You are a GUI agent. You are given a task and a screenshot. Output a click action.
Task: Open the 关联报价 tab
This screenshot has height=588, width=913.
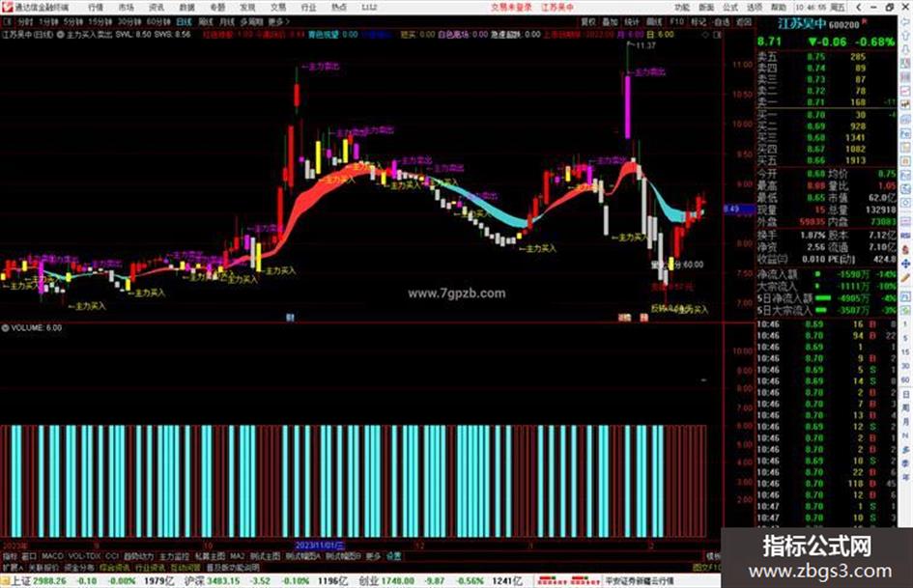(43, 568)
